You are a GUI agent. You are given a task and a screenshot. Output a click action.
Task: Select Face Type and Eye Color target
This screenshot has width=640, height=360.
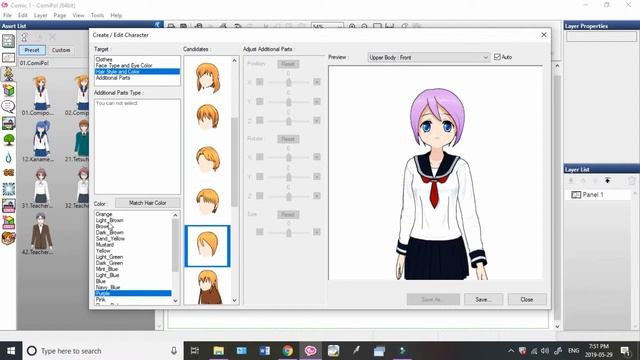pos(137,65)
